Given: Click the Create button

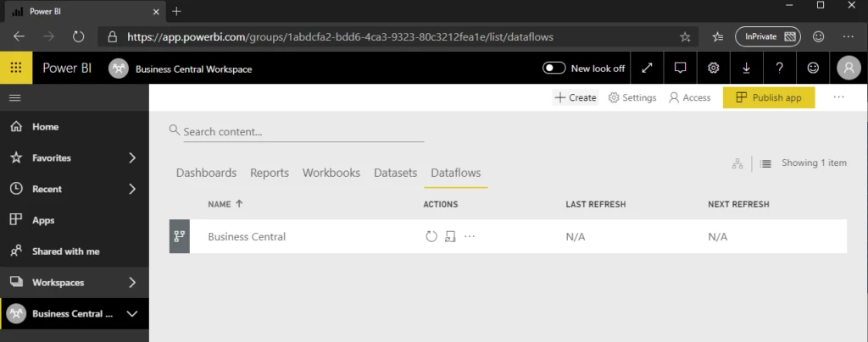Looking at the screenshot, I should point(576,98).
